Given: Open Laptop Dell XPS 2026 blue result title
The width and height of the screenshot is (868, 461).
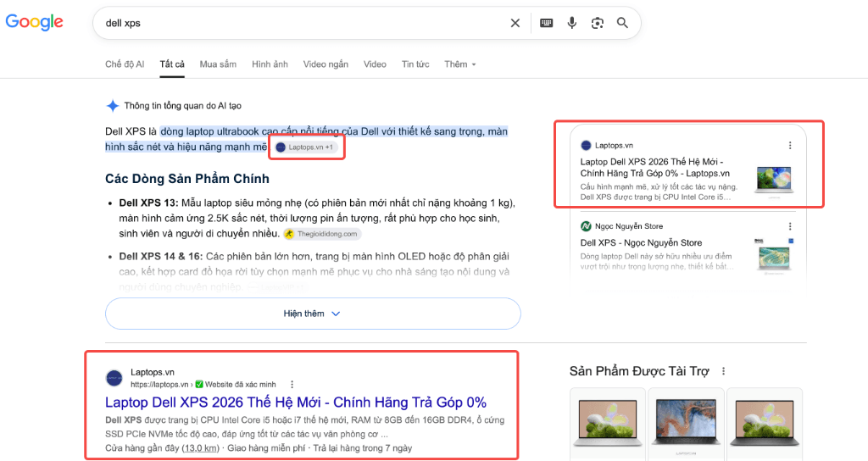Looking at the screenshot, I should click(x=296, y=403).
